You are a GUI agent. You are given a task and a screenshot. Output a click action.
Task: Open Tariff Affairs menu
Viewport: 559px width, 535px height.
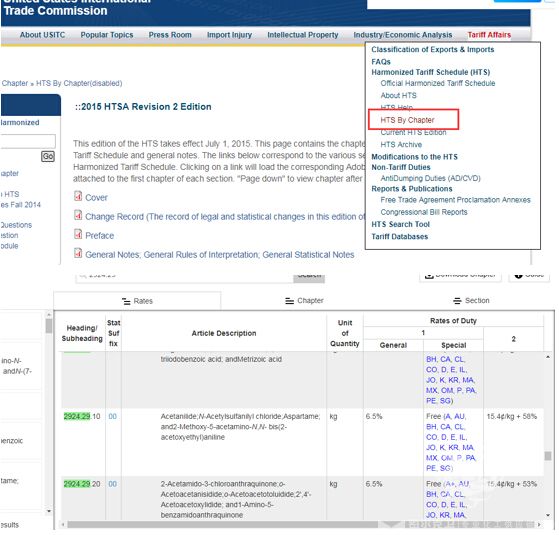(x=489, y=35)
